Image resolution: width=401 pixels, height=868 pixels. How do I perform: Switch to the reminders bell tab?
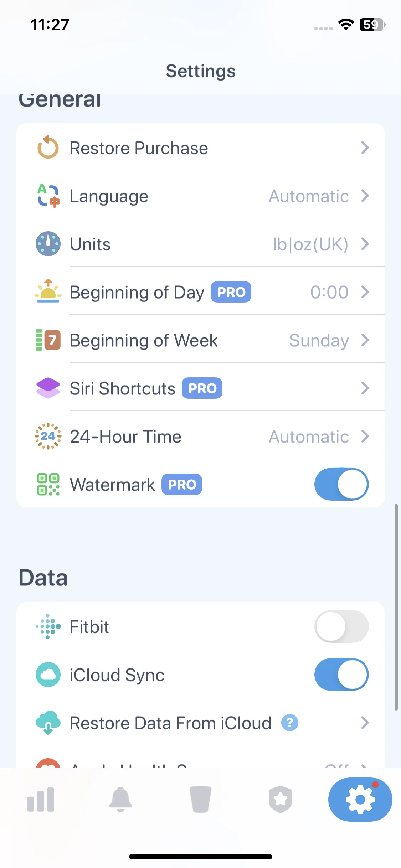pyautogui.click(x=120, y=799)
